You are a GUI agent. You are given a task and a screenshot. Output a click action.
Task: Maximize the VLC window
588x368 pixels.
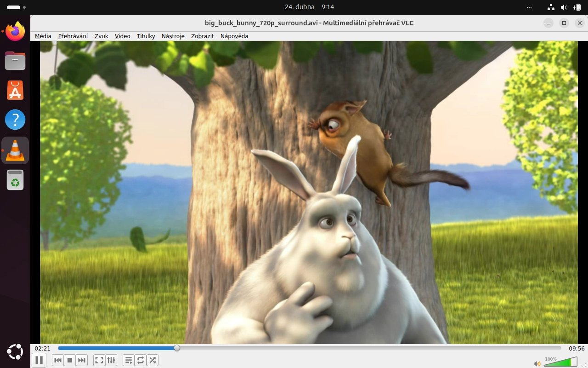coord(564,23)
